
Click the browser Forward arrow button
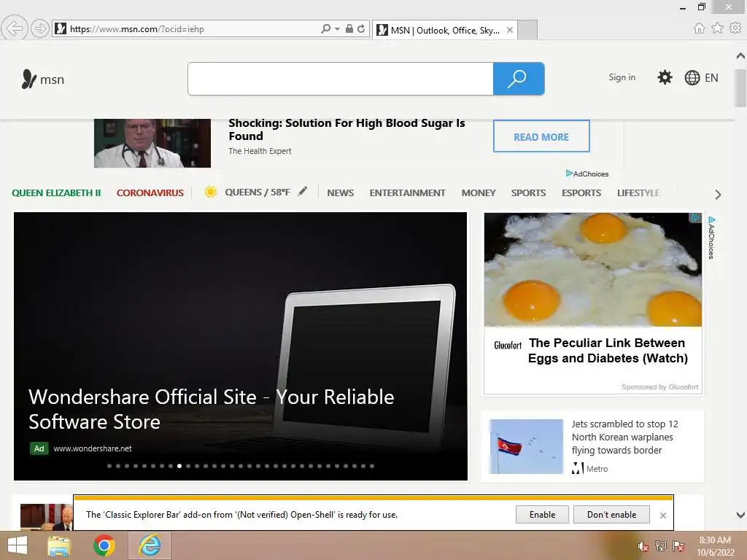tap(40, 28)
